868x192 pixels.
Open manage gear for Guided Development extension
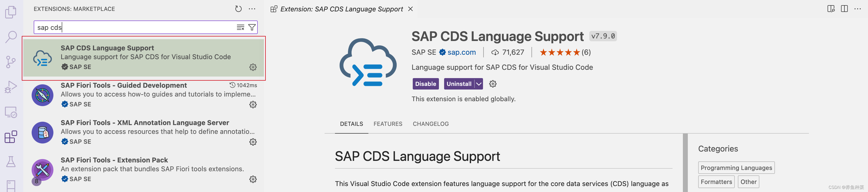pos(253,105)
